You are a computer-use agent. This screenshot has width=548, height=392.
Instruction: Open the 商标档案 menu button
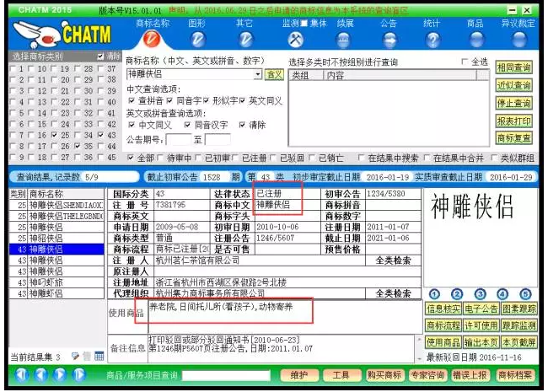515,375
